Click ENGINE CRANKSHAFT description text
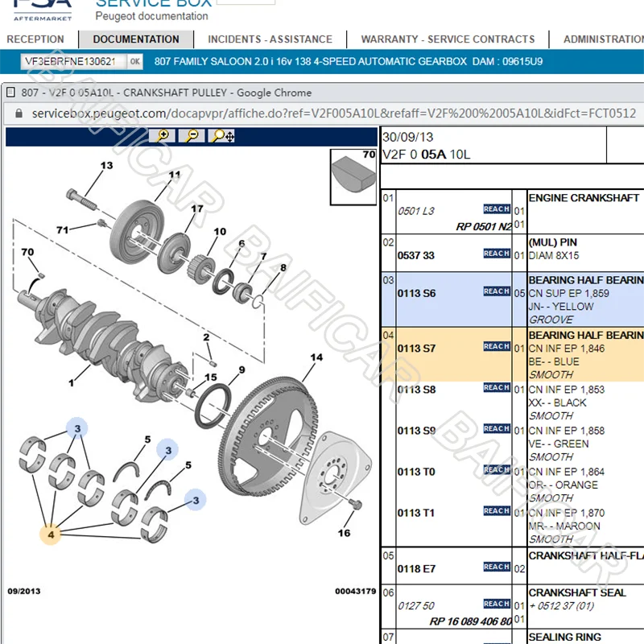644x644 pixels. (584, 198)
